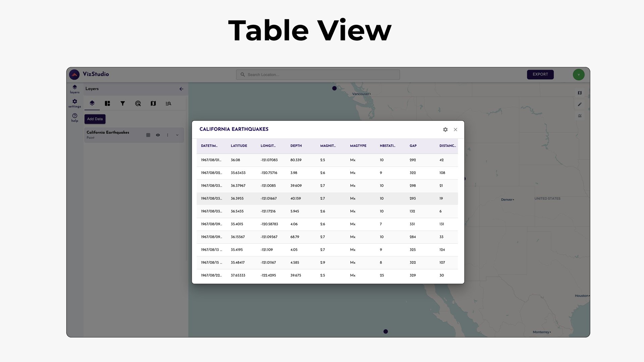644x362 pixels.
Task: Collapse the Layers panel with the back arrow
Action: point(181,89)
